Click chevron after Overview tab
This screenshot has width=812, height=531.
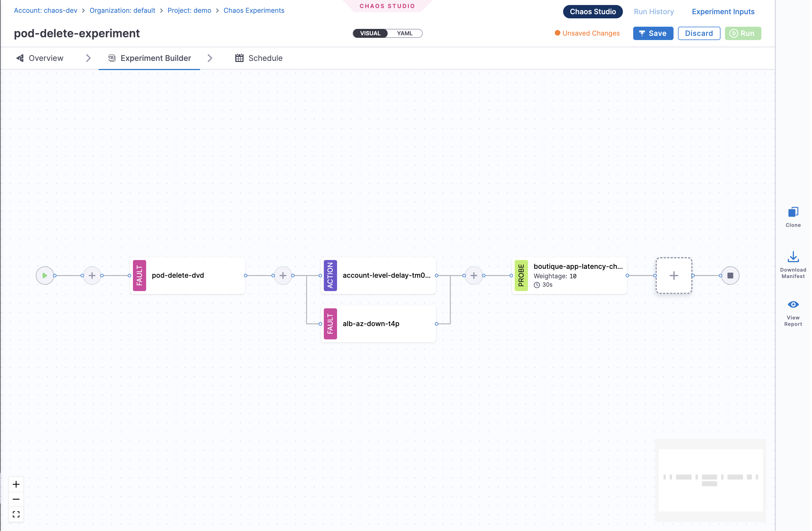tap(88, 58)
